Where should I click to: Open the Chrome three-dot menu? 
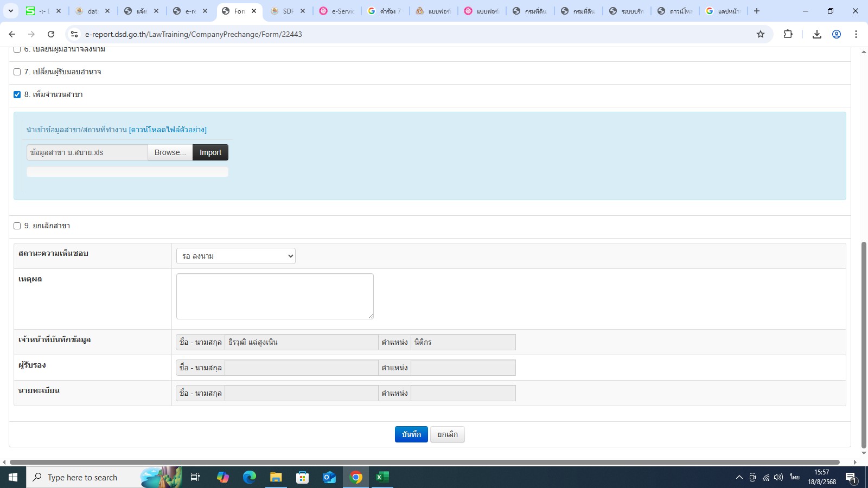coord(856,34)
